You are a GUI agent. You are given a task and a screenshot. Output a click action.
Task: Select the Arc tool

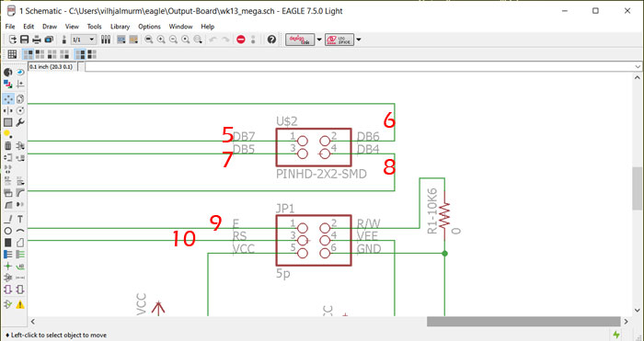pyautogui.click(x=20, y=231)
